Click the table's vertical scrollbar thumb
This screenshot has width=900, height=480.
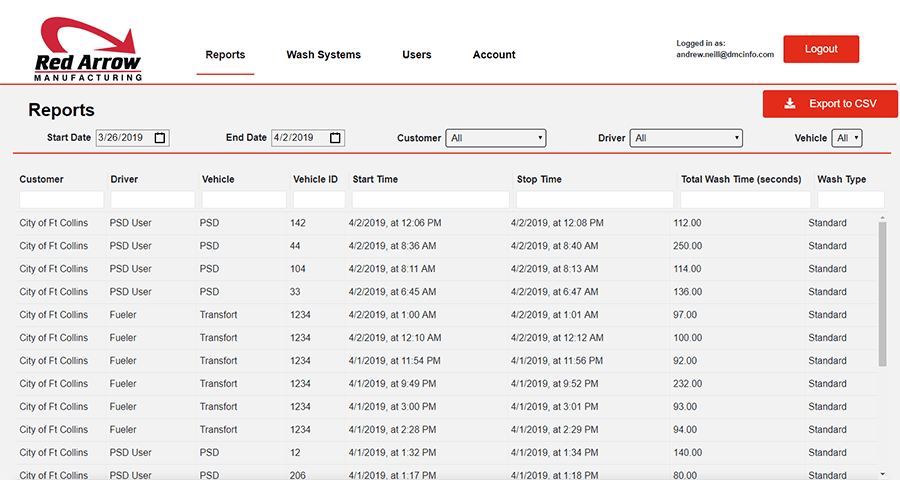pyautogui.click(x=882, y=294)
